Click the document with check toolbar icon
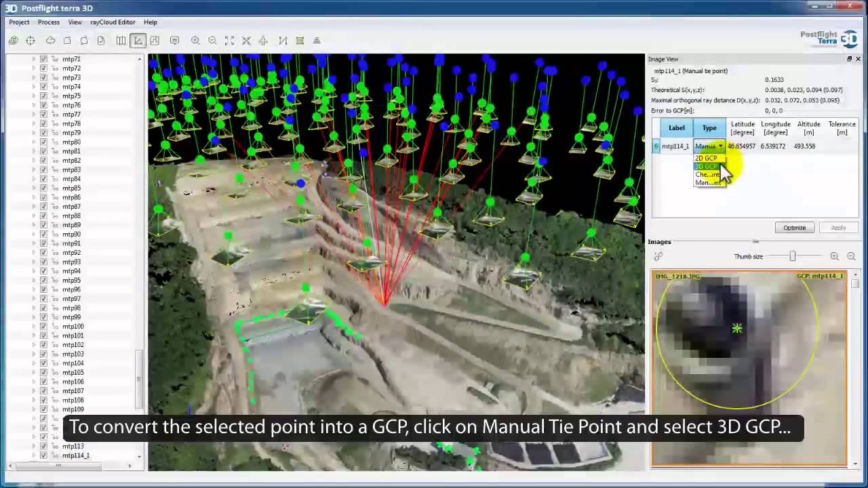Image resolution: width=868 pixels, height=488 pixels. [101, 41]
